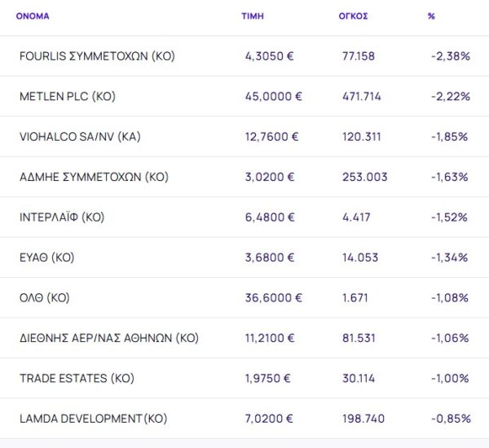Select ΟΛΘ (ΚΟ) stock name

[44, 298]
